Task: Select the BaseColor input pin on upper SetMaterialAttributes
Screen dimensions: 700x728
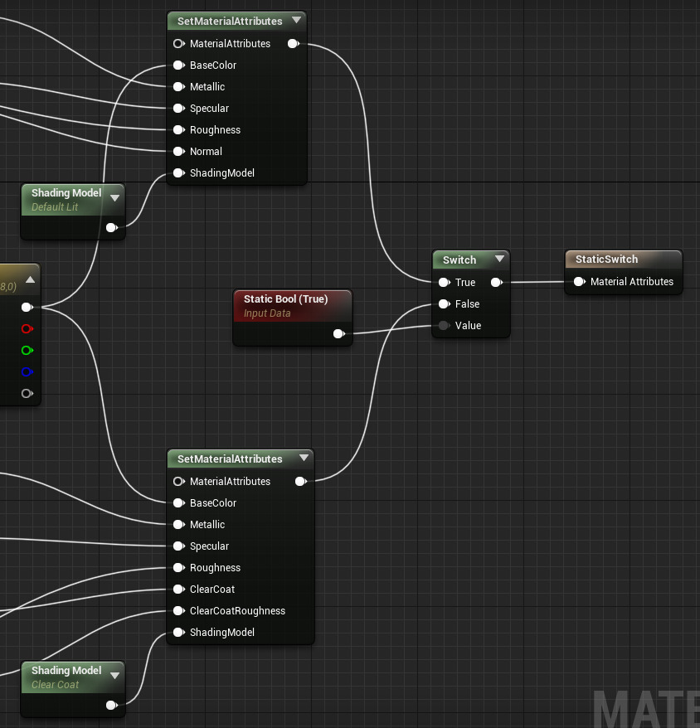Action: coord(178,65)
